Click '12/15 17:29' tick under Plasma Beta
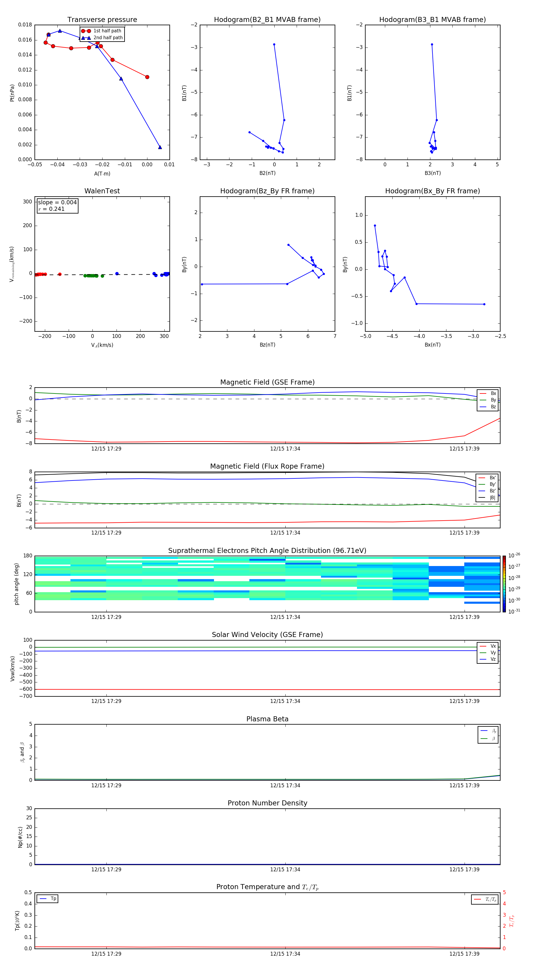The image size is (535, 980). click(106, 785)
